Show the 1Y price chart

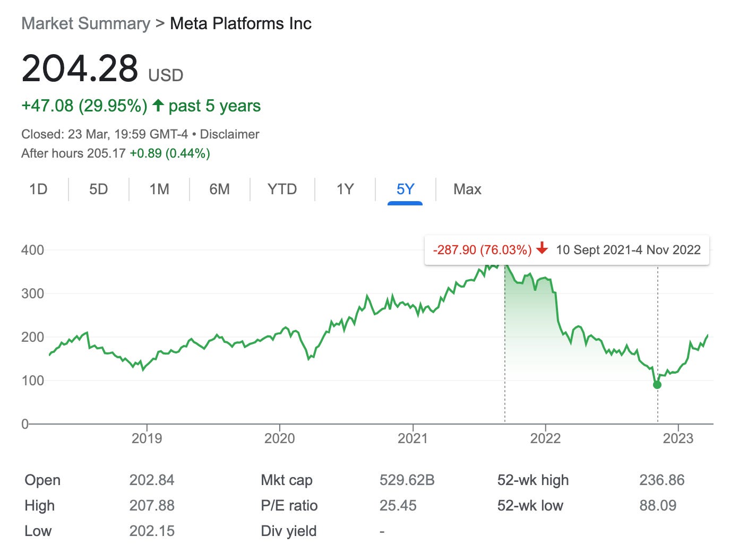click(345, 189)
